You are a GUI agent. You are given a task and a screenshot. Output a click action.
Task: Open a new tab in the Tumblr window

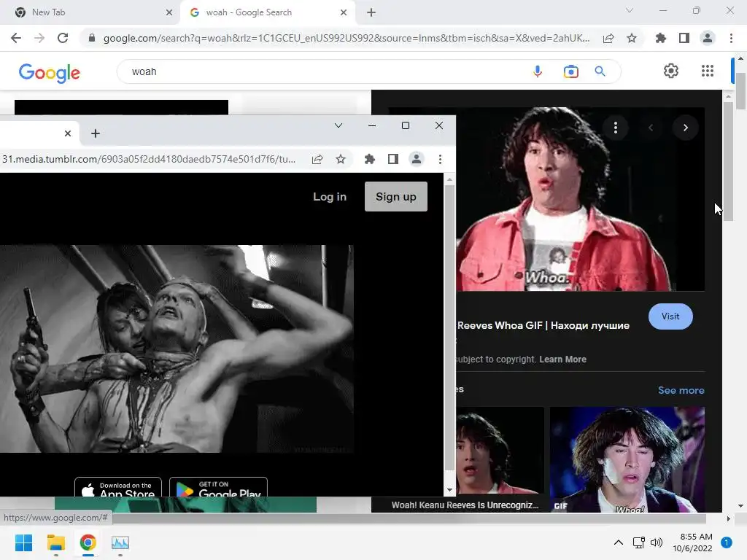(96, 133)
